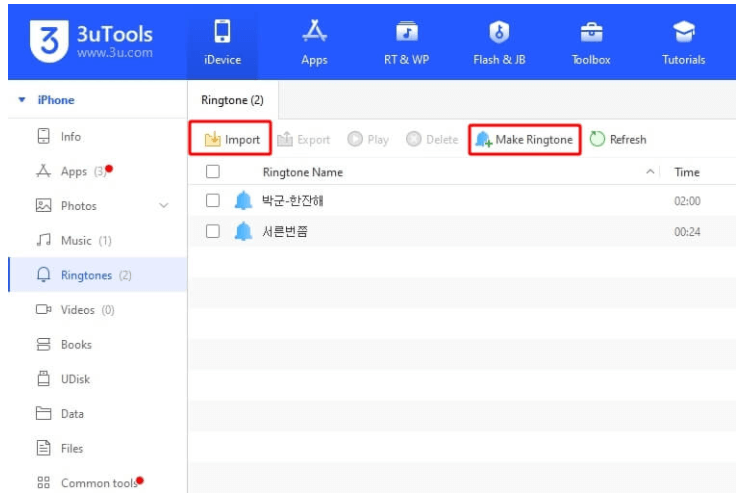Check the 박군-한잔해 ringtone checkbox
The image size is (744, 497).
coord(213,200)
